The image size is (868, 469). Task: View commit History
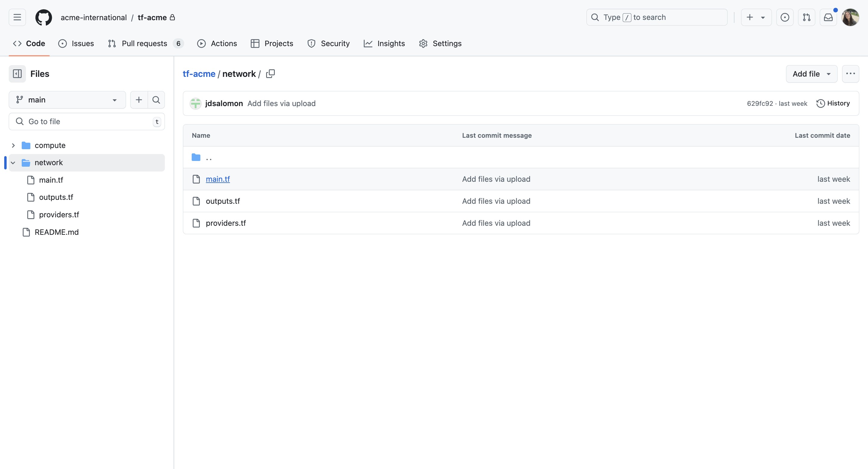point(833,103)
